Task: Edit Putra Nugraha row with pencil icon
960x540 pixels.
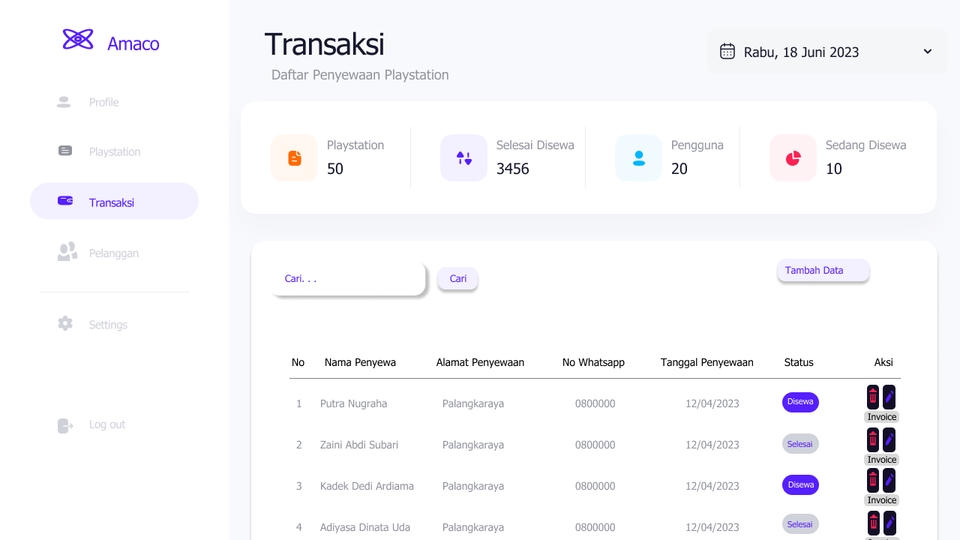Action: pyautogui.click(x=889, y=397)
